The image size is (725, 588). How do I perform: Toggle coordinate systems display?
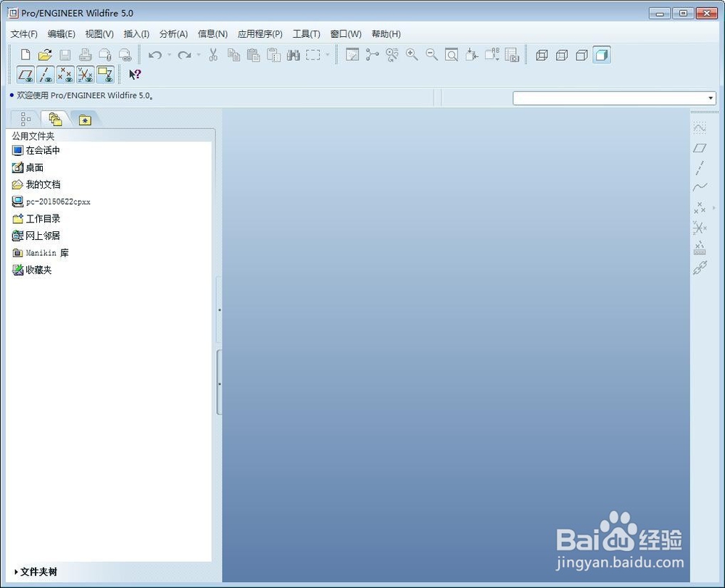[85, 75]
